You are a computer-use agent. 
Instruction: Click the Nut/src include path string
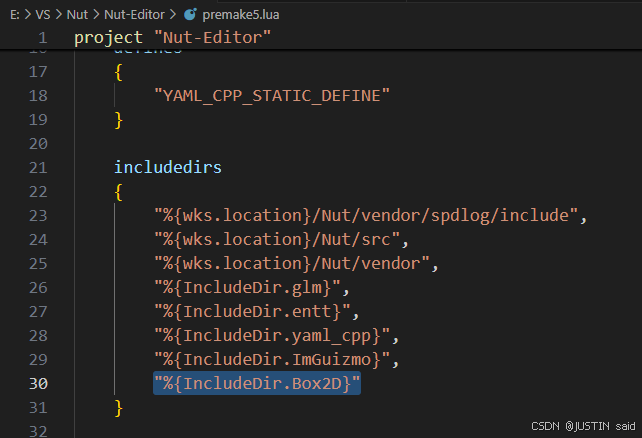pos(281,240)
